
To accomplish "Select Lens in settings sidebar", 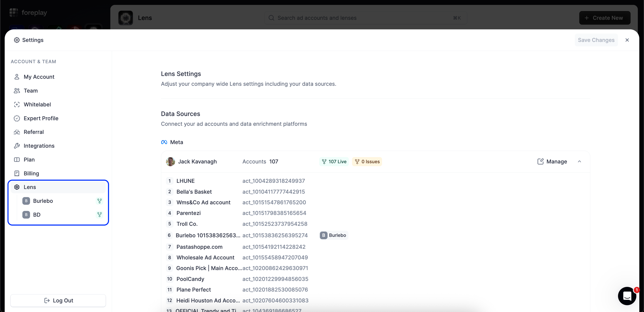I will point(58,187).
